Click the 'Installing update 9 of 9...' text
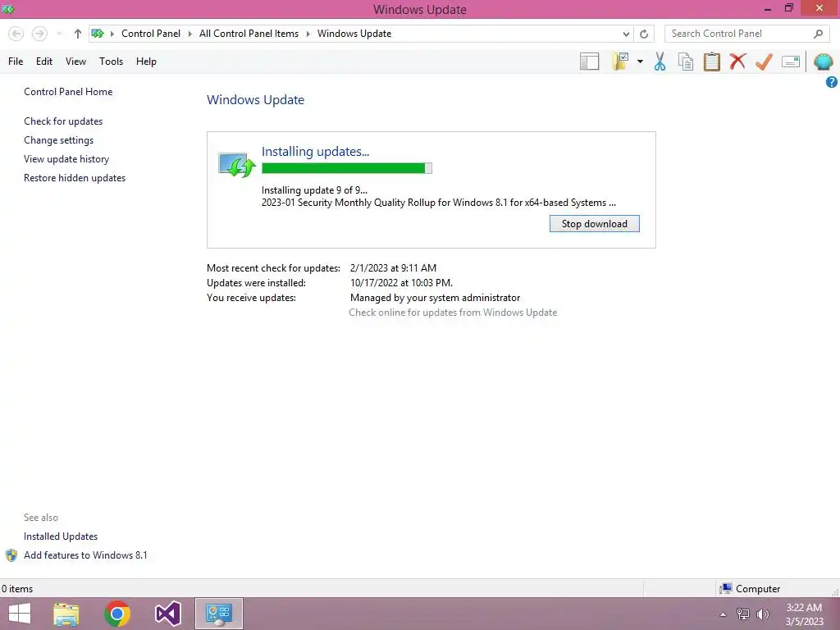 point(314,190)
